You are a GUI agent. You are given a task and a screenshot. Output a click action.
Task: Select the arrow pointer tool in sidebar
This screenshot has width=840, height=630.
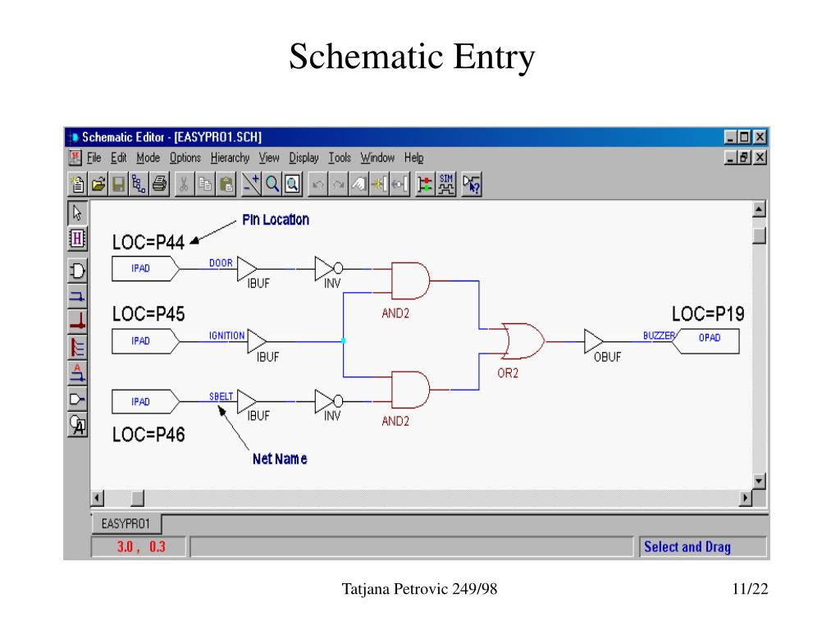[77, 213]
